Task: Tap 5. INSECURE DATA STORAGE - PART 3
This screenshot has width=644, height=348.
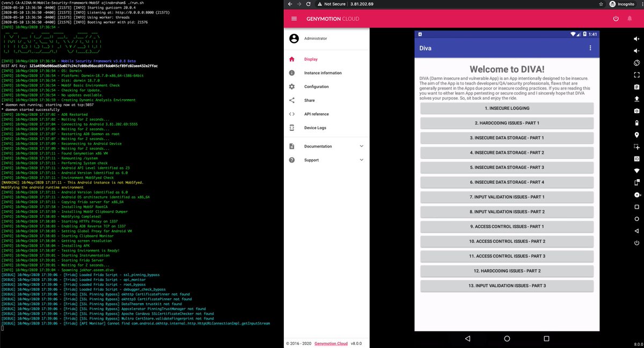Action: pos(507,167)
